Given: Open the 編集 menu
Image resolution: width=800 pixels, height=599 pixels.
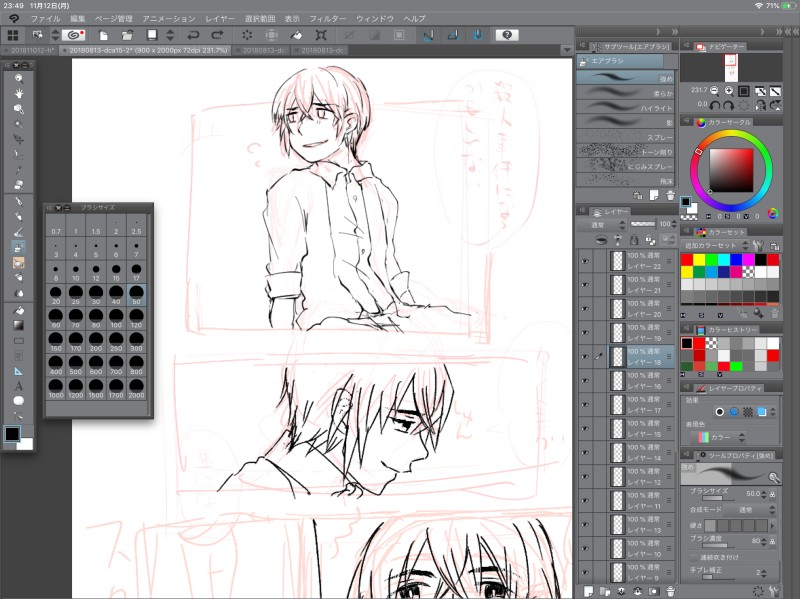Looking at the screenshot, I should pos(78,18).
